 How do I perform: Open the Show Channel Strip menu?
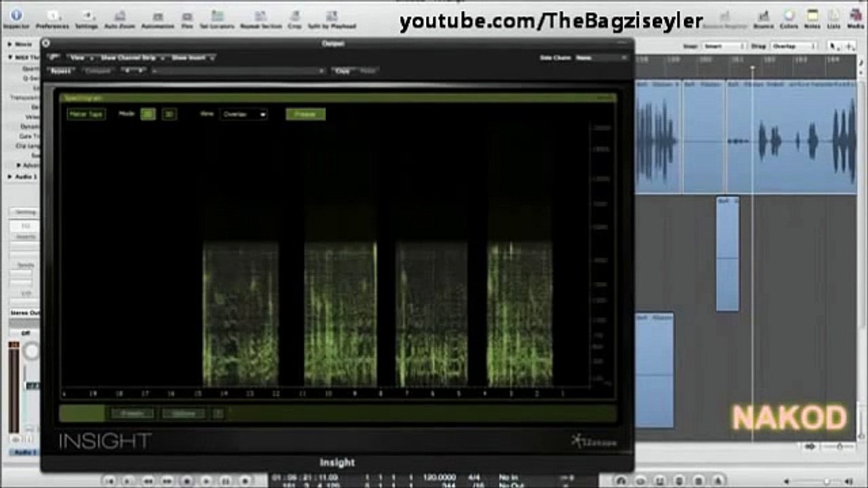tap(132, 58)
